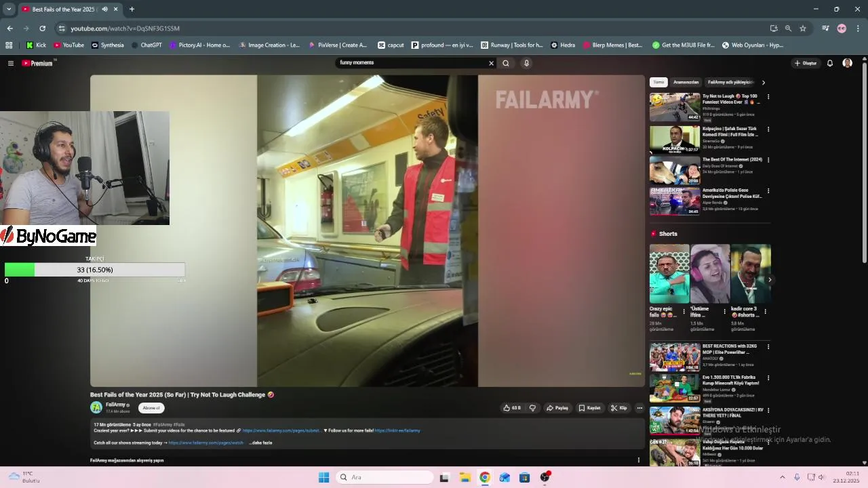Open the Blerp Memes bookmark
This screenshot has height=488, width=868.
(x=612, y=45)
